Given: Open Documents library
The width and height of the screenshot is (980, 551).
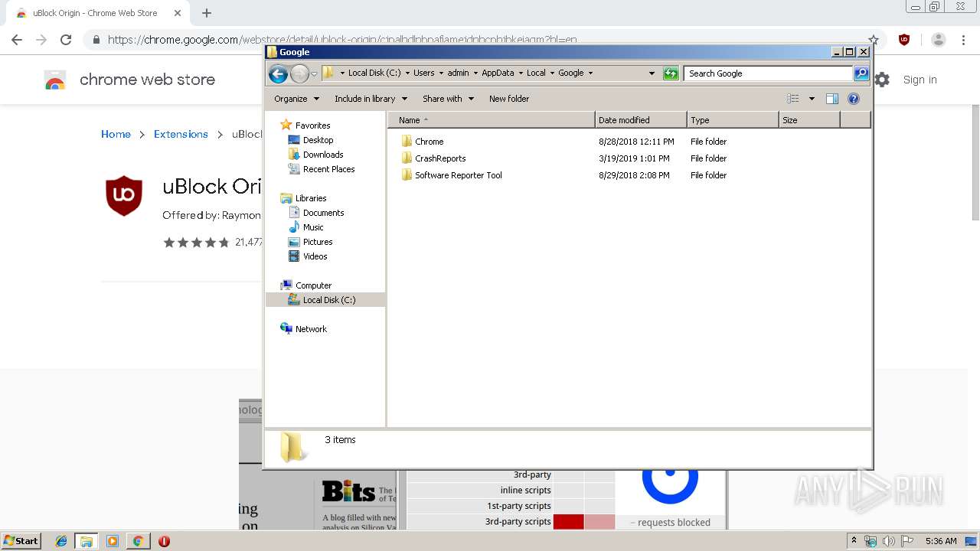Looking at the screenshot, I should (316, 213).
